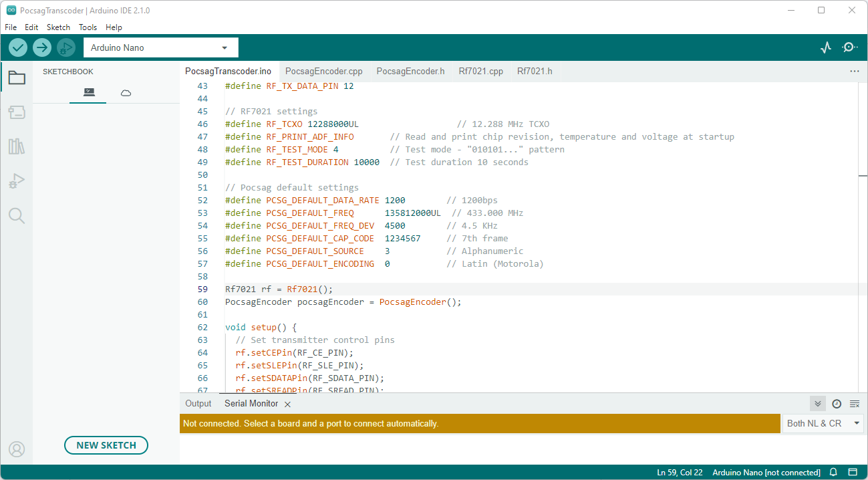Open the Serial Monitor magnifier icon in toolbar

click(849, 47)
